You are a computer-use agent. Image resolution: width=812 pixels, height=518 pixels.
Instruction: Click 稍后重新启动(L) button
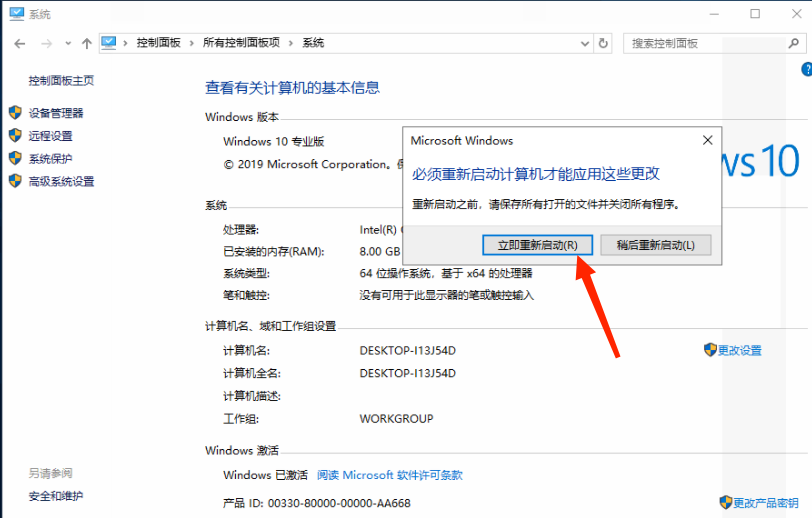pyautogui.click(x=656, y=245)
